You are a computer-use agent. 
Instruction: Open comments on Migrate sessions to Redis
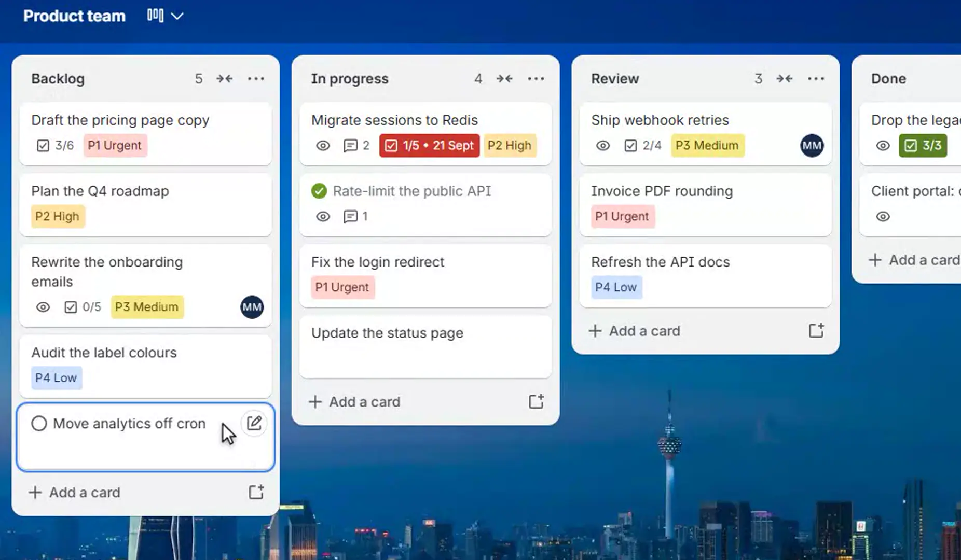click(356, 146)
